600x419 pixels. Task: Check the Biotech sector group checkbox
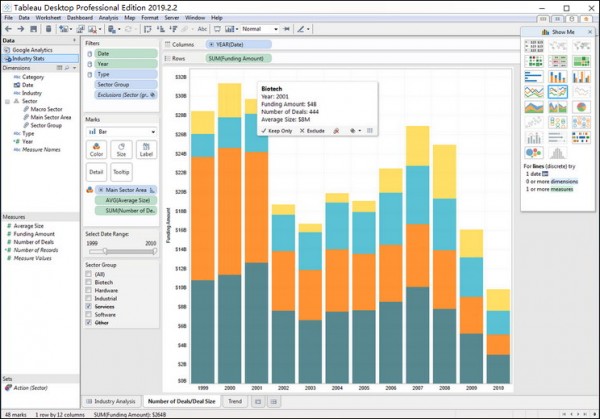pyautogui.click(x=89, y=282)
